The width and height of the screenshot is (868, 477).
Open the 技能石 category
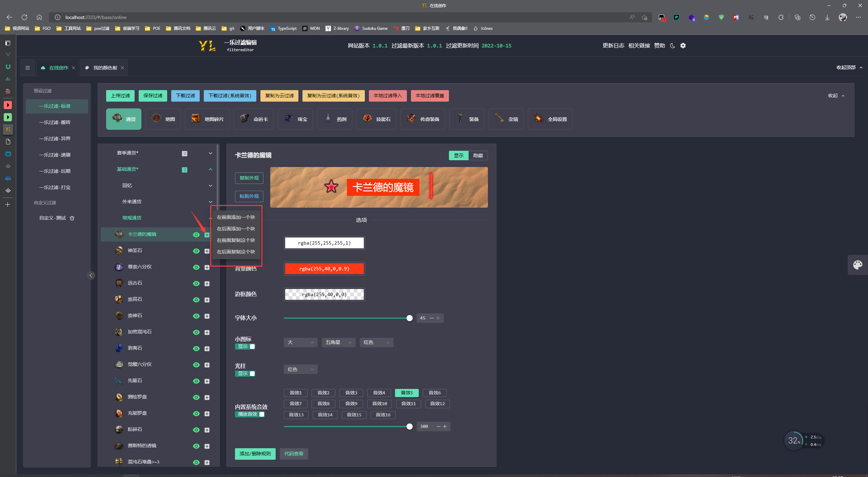coord(376,119)
